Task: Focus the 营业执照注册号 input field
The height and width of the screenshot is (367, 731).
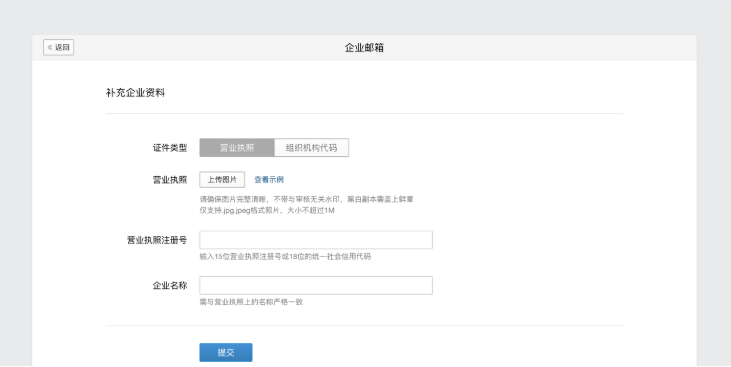Action: click(x=316, y=240)
